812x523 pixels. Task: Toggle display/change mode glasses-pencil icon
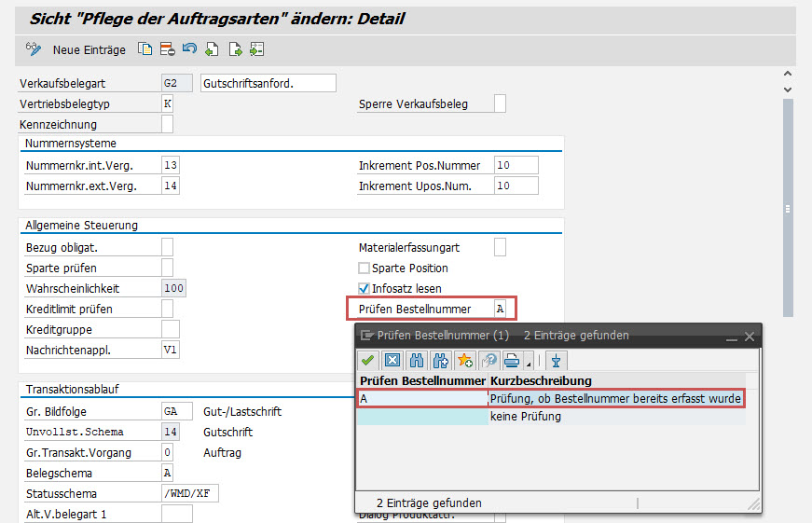coord(34,49)
